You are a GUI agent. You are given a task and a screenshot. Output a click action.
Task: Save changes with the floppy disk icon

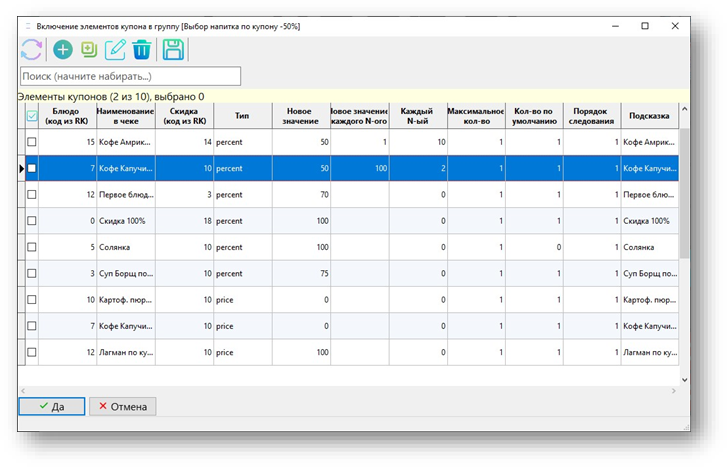(173, 49)
